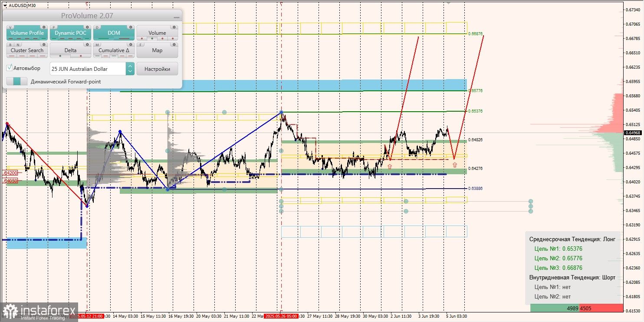Screen dimensions: 644x322
Task: Open Delta settings gear icon
Action: click(x=87, y=44)
